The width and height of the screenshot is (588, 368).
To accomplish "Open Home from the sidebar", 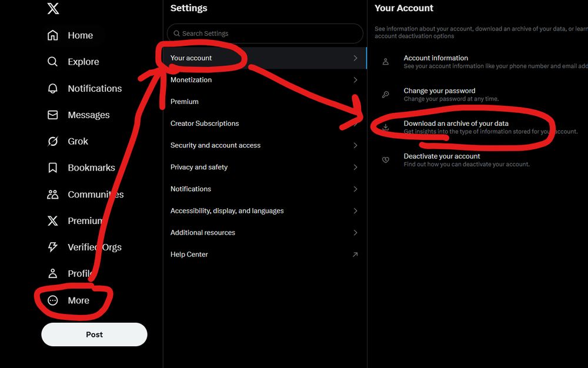I will 80,35.
